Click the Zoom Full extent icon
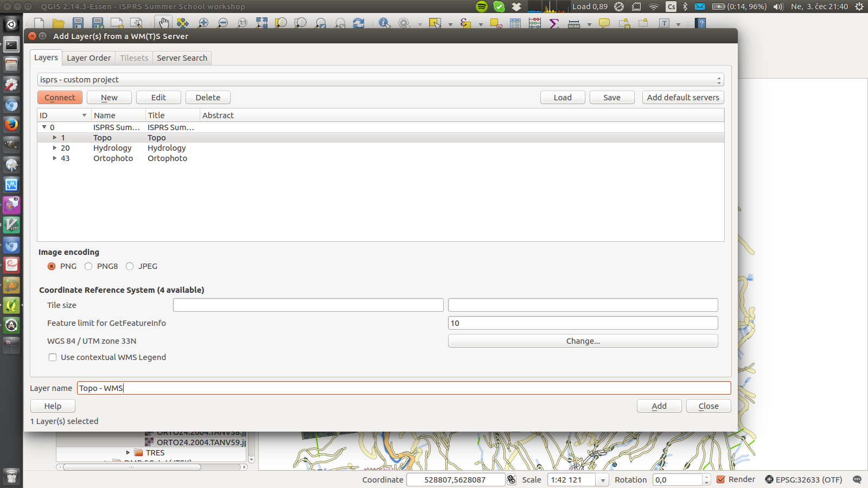 click(x=261, y=23)
